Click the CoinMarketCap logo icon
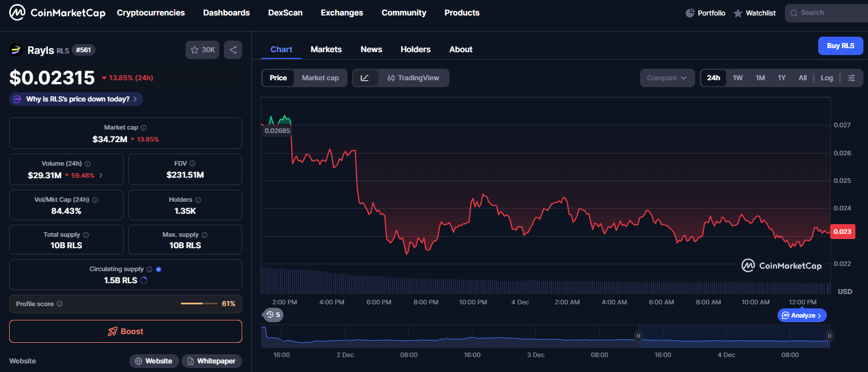The image size is (868, 372). 17,13
